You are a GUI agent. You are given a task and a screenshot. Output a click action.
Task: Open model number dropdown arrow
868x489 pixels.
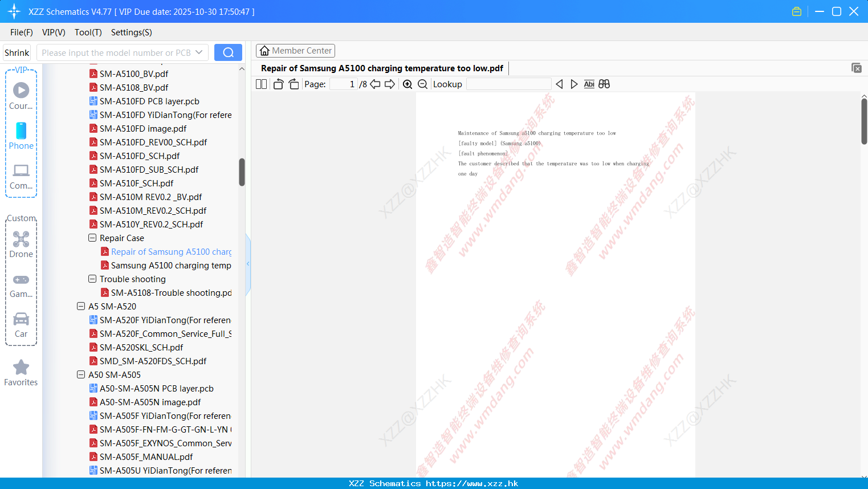point(199,52)
